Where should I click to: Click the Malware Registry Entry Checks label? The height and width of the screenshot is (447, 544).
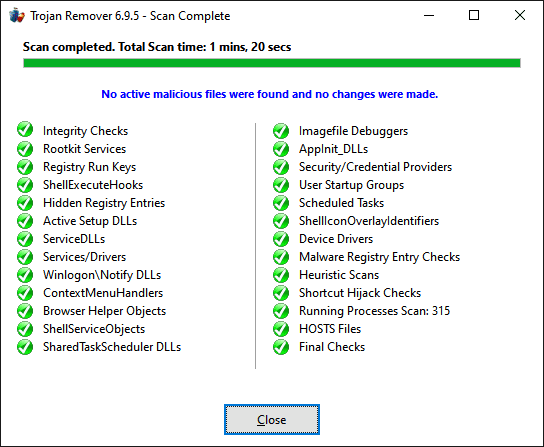[x=379, y=257]
